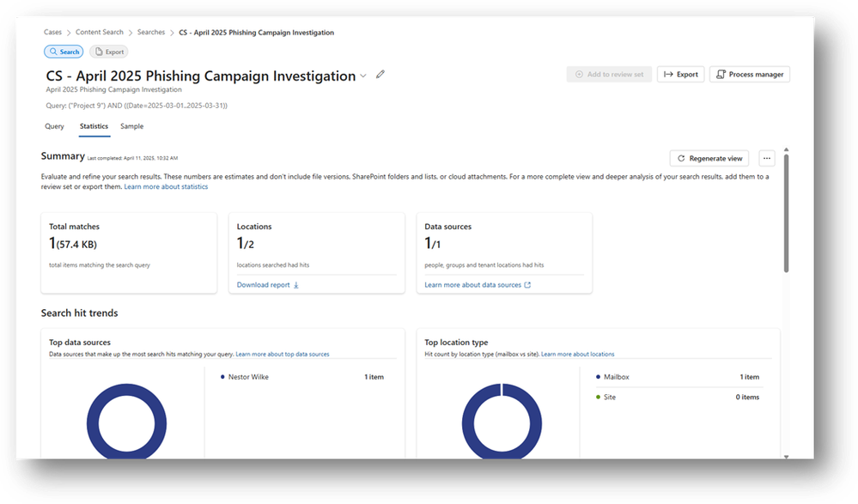The height and width of the screenshot is (504, 858).
Task: Click the 0 items count for Site
Action: click(747, 398)
